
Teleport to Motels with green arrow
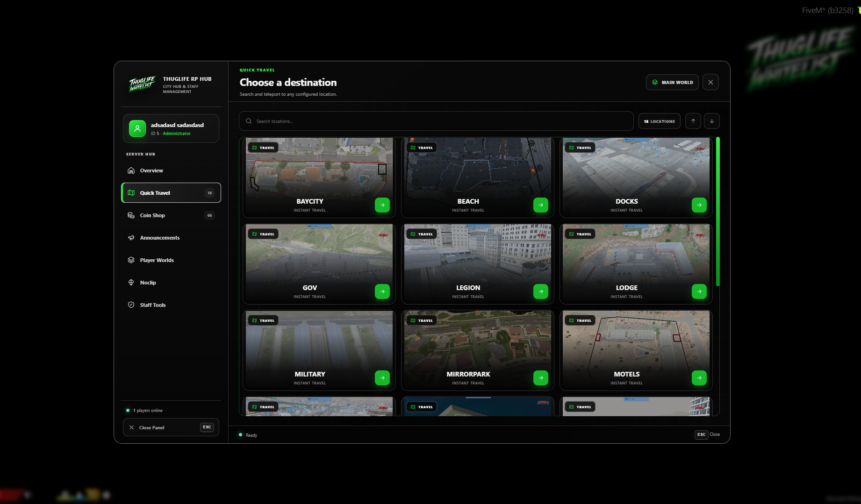coord(699,378)
